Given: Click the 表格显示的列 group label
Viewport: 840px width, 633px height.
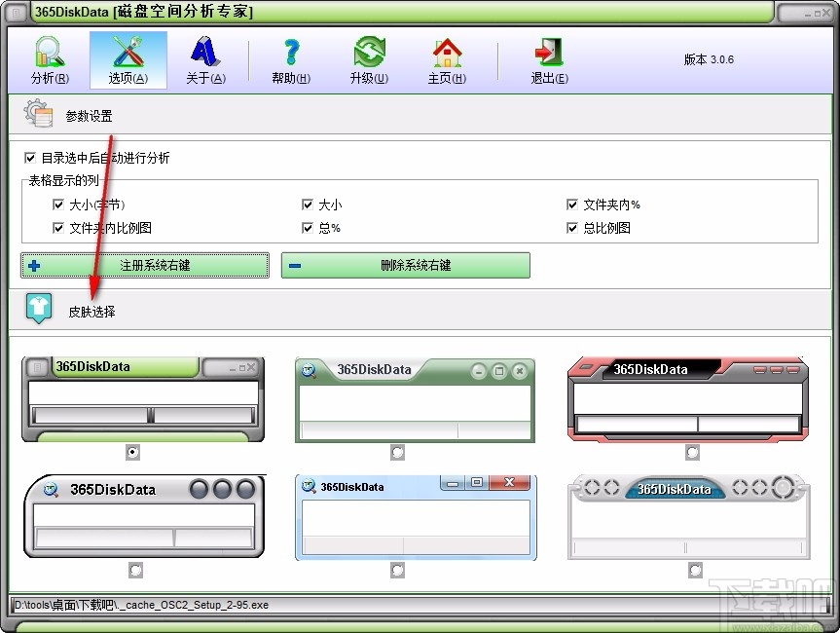Looking at the screenshot, I should (63, 180).
